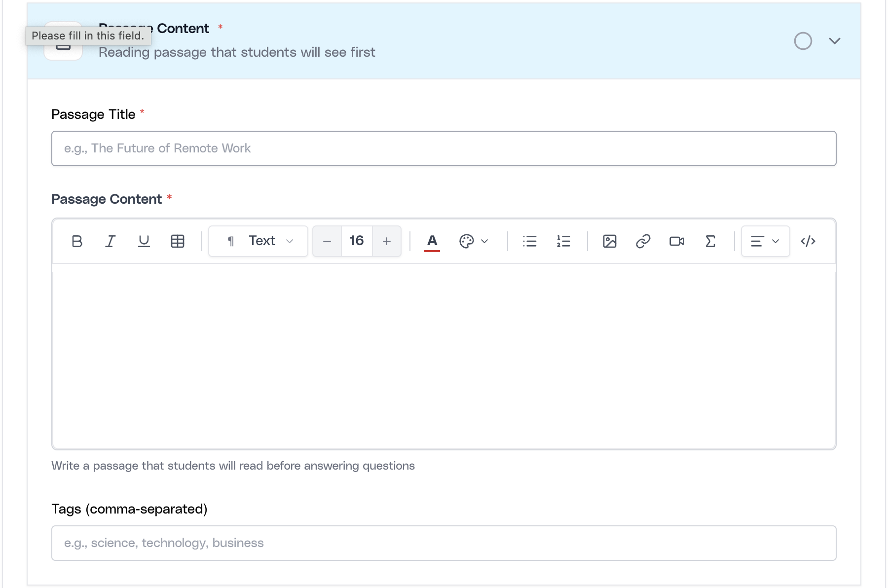Image resolution: width=888 pixels, height=588 pixels.
Task: Click the Passage Title input field
Action: pos(444,148)
